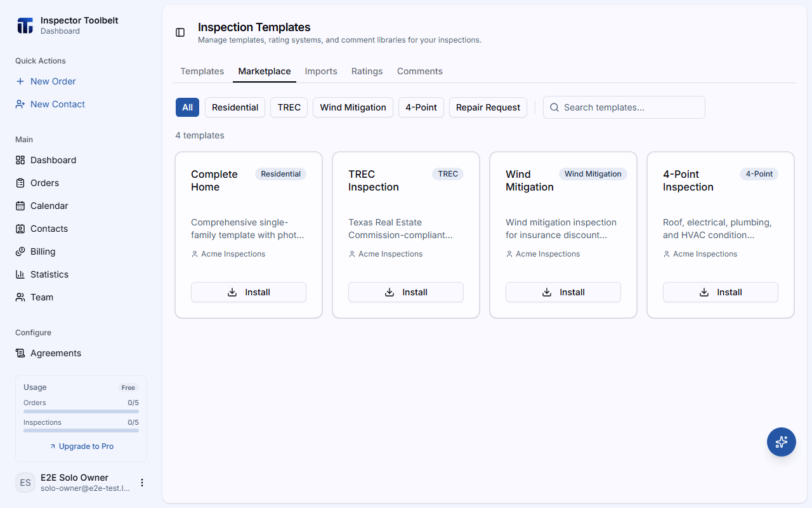The width and height of the screenshot is (812, 508).
Task: Select the Marketplace tab
Action: (265, 71)
